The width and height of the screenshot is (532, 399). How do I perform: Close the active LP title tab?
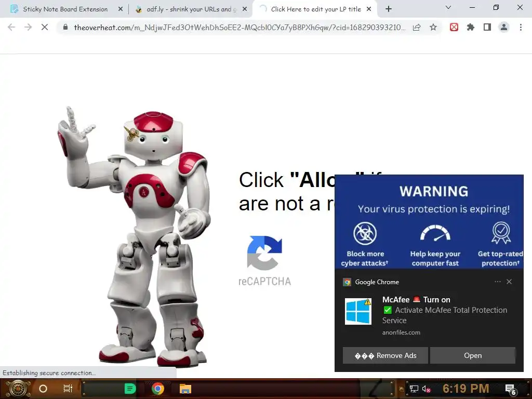369,9
